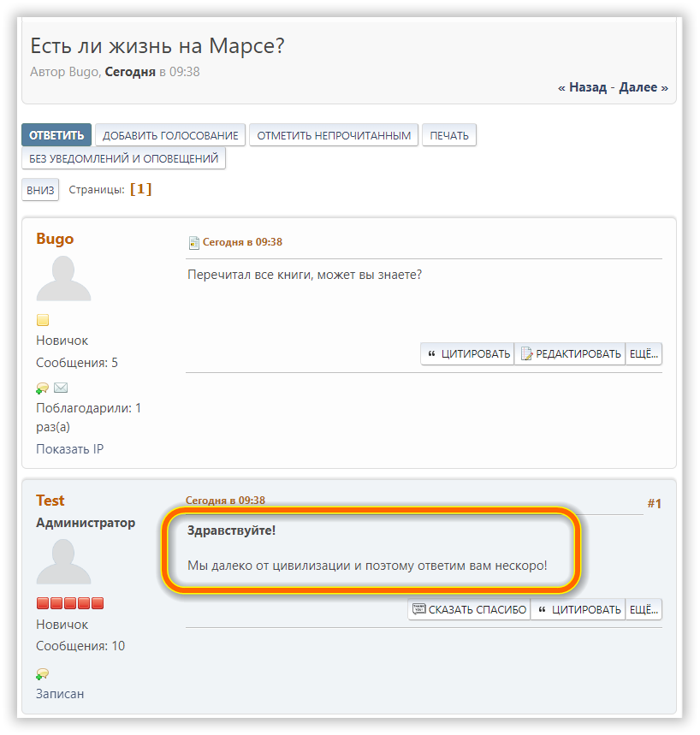Image resolution: width=700 pixels, height=735 pixels.
Task: Expand the ЕЩЁ… menu on Bugo's post
Action: pyautogui.click(x=644, y=354)
